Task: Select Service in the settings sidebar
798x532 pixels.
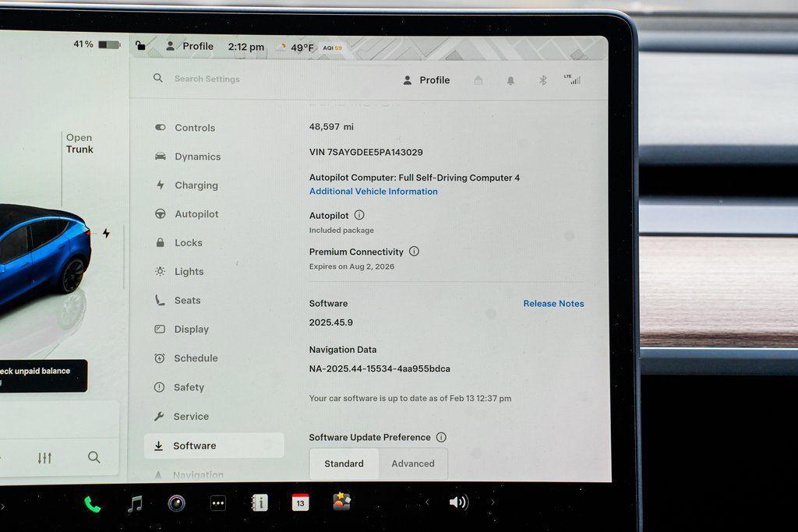Action: (x=193, y=416)
